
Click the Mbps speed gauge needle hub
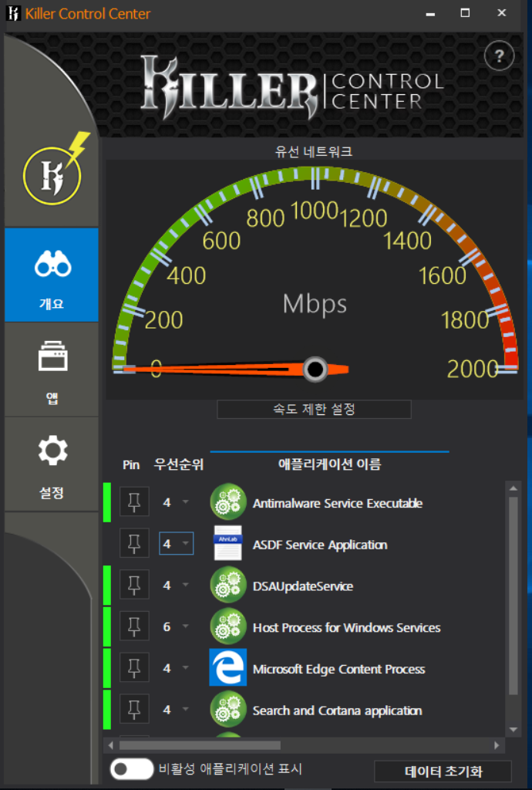click(315, 370)
